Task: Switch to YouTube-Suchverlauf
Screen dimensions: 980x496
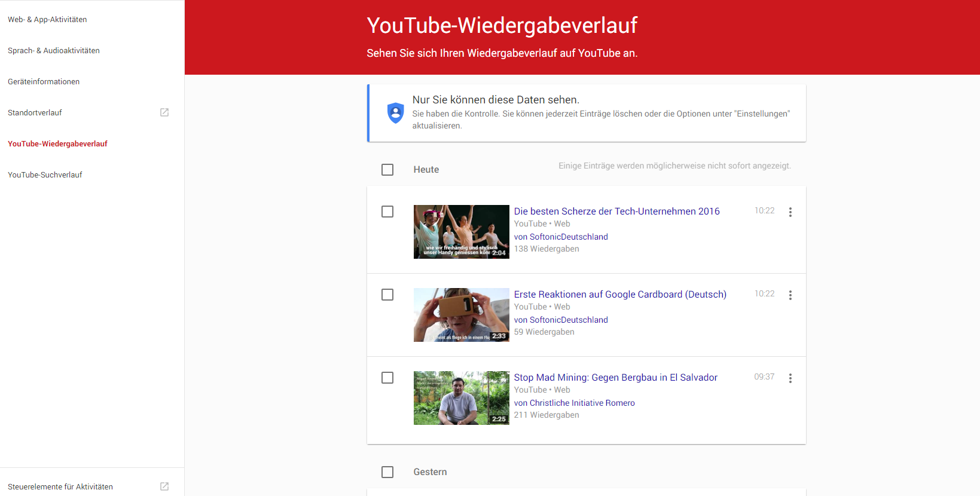Action: coord(45,175)
